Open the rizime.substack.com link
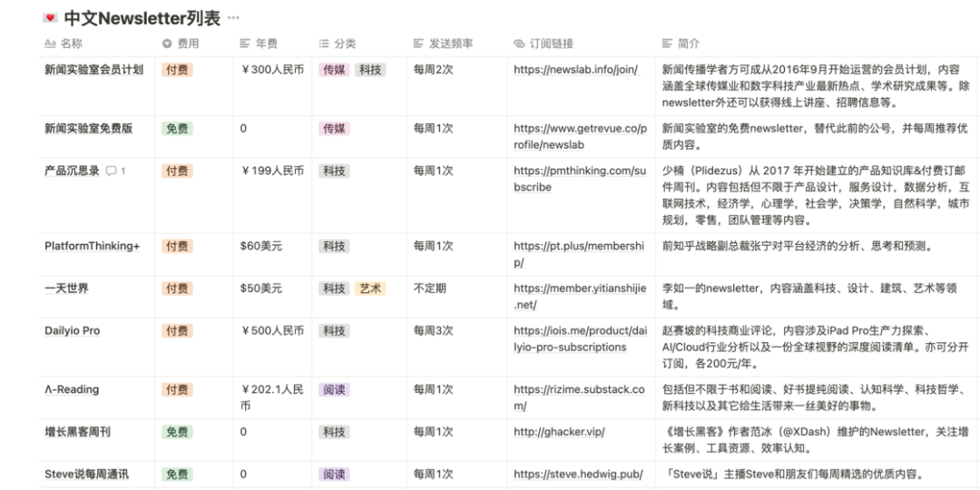The height and width of the screenshot is (490, 980). (579, 397)
